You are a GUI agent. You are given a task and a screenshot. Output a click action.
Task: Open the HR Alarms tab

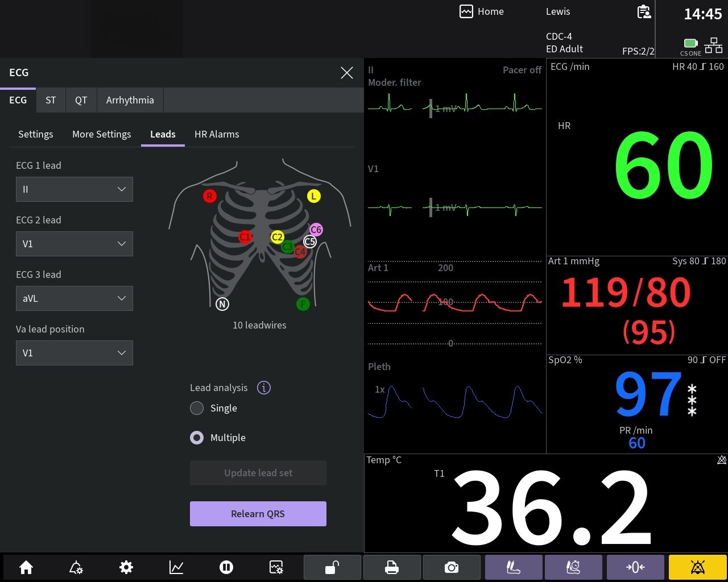[x=217, y=134]
